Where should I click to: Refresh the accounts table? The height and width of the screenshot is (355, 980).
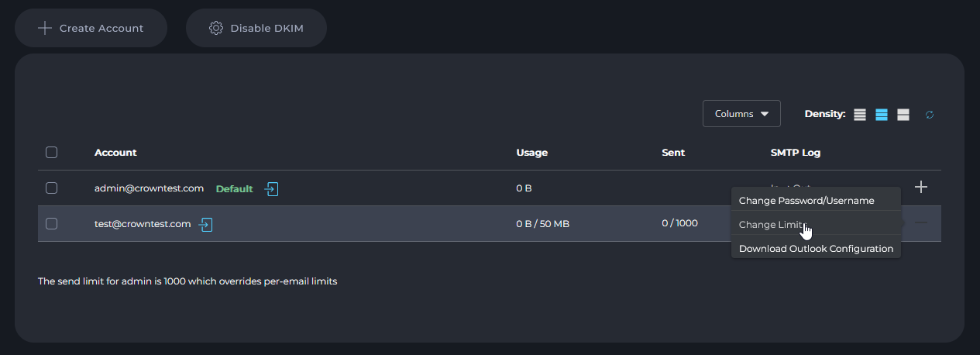[930, 115]
